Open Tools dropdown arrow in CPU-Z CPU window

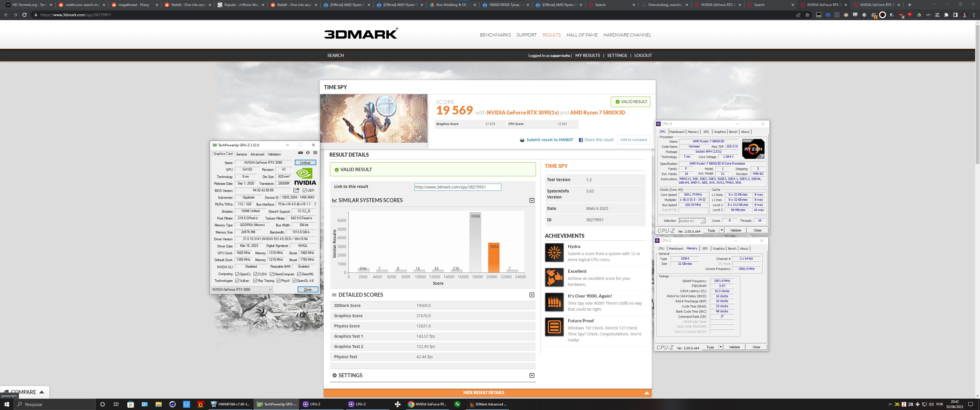click(x=722, y=230)
